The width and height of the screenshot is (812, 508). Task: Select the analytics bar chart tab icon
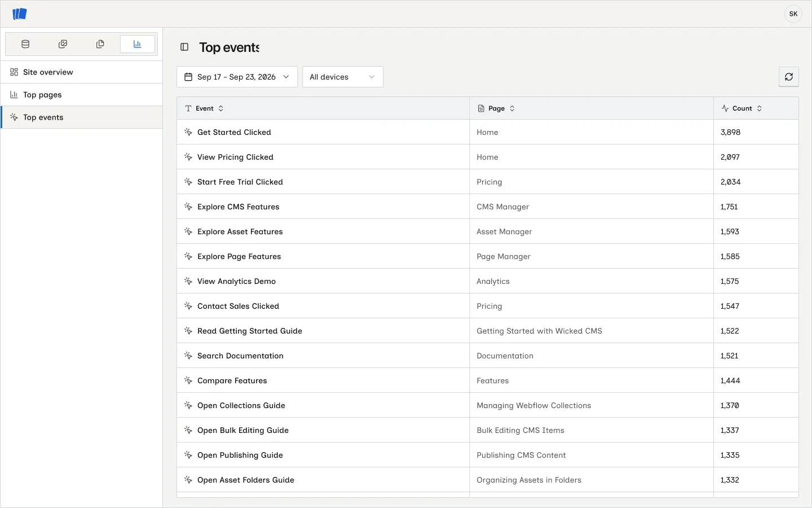click(x=138, y=44)
